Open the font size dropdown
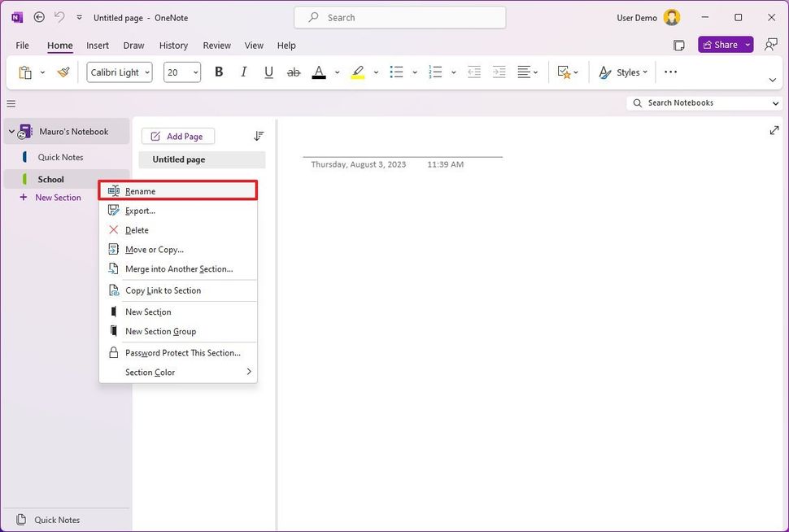789x532 pixels. coord(195,72)
